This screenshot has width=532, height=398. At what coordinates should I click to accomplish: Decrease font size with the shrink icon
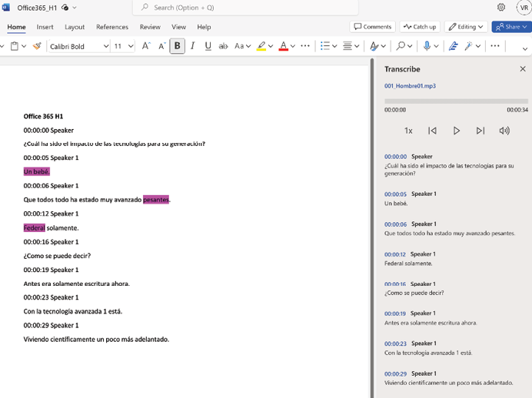pos(162,46)
